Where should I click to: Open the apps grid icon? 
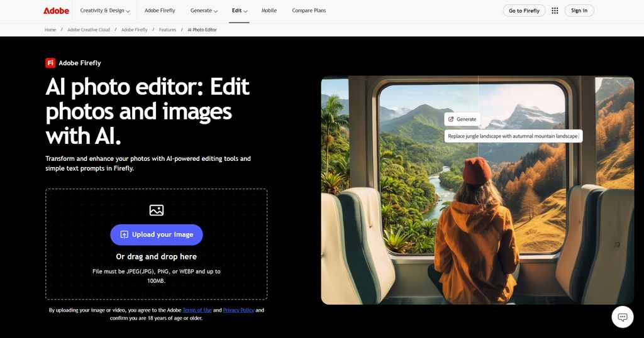click(x=555, y=11)
